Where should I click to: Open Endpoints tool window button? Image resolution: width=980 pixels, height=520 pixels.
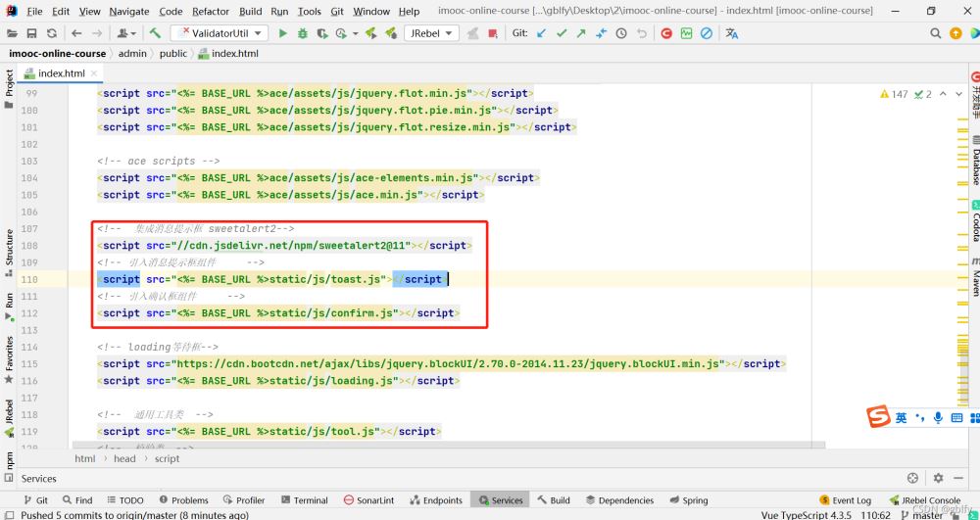click(436, 500)
